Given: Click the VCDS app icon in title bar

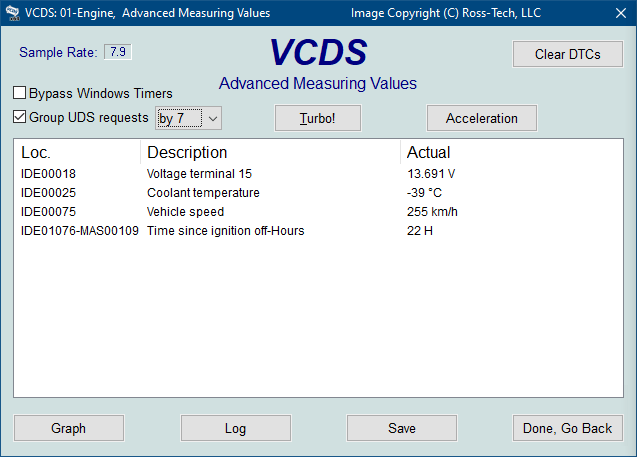Looking at the screenshot, I should click(x=13, y=13).
